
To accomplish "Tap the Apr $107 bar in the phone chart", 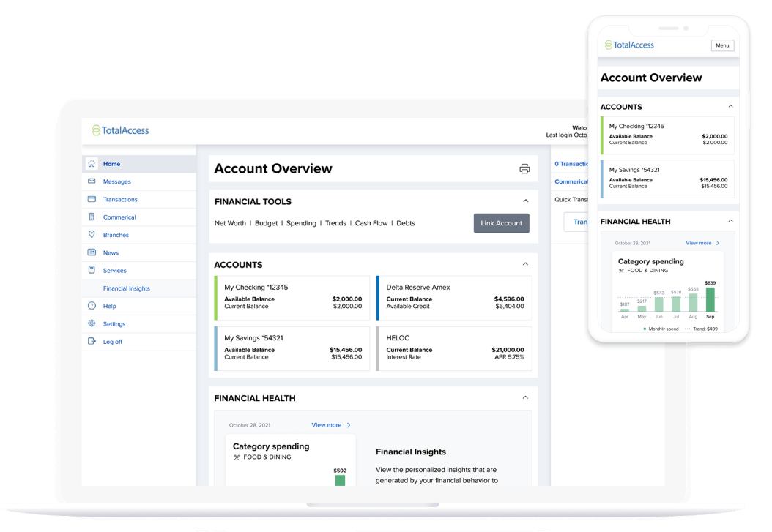I will coord(624,310).
